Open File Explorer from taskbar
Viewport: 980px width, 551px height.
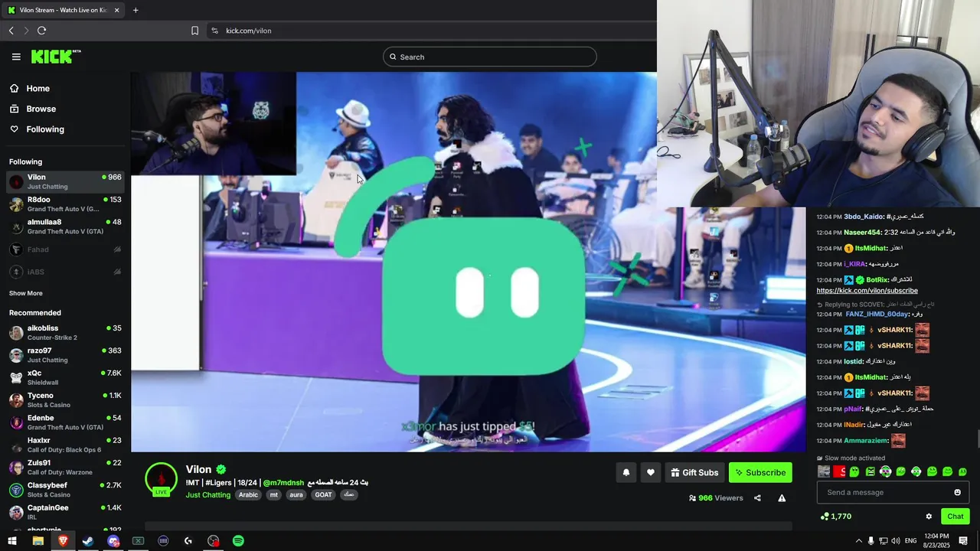[x=38, y=541]
